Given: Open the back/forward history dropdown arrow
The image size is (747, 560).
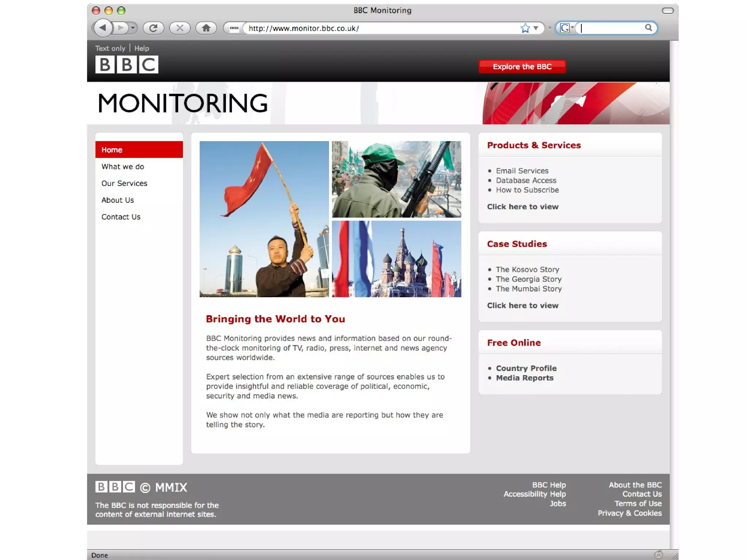Looking at the screenshot, I should point(133,28).
